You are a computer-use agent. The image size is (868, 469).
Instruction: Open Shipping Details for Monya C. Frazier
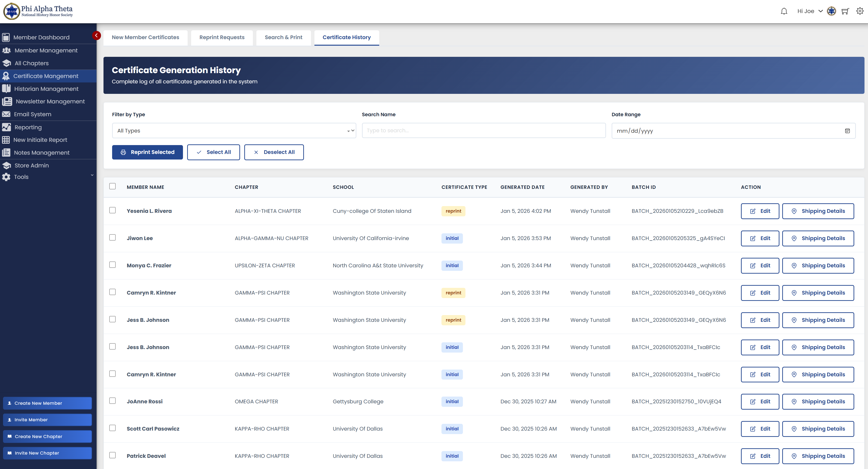click(x=818, y=265)
